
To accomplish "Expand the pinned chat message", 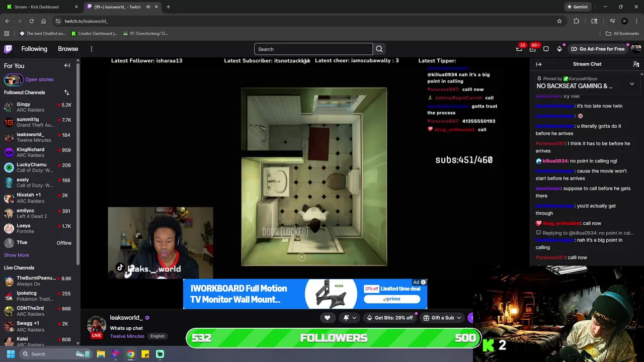I will (632, 84).
